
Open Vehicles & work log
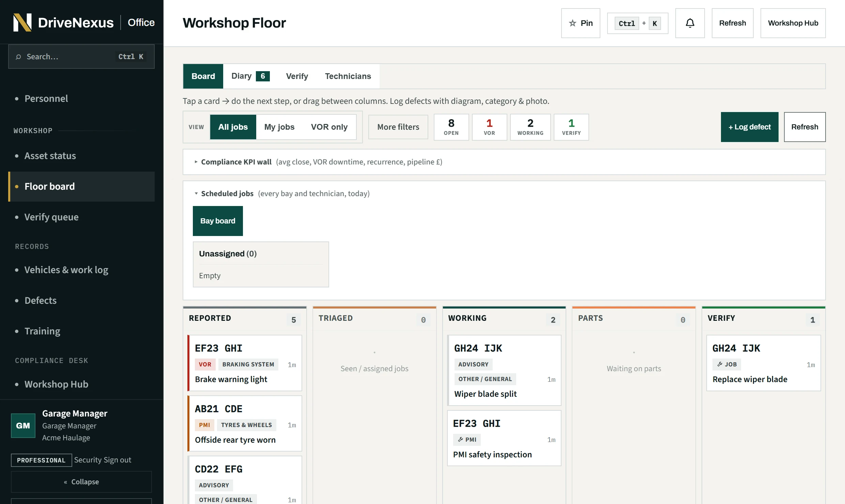pos(81,270)
